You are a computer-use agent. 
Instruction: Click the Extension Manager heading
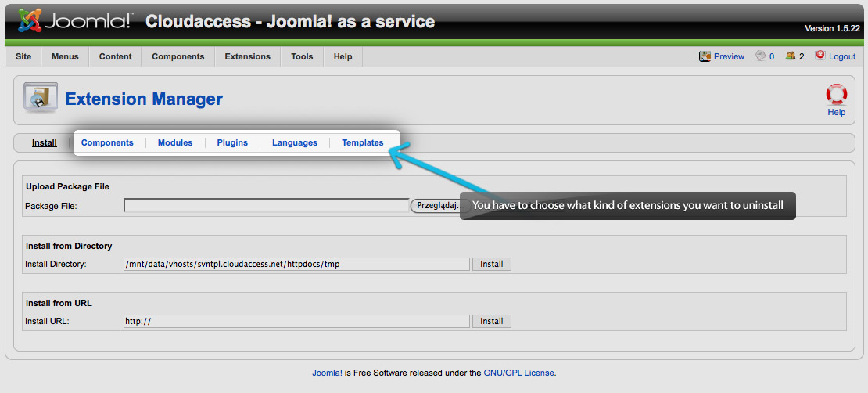tap(144, 99)
